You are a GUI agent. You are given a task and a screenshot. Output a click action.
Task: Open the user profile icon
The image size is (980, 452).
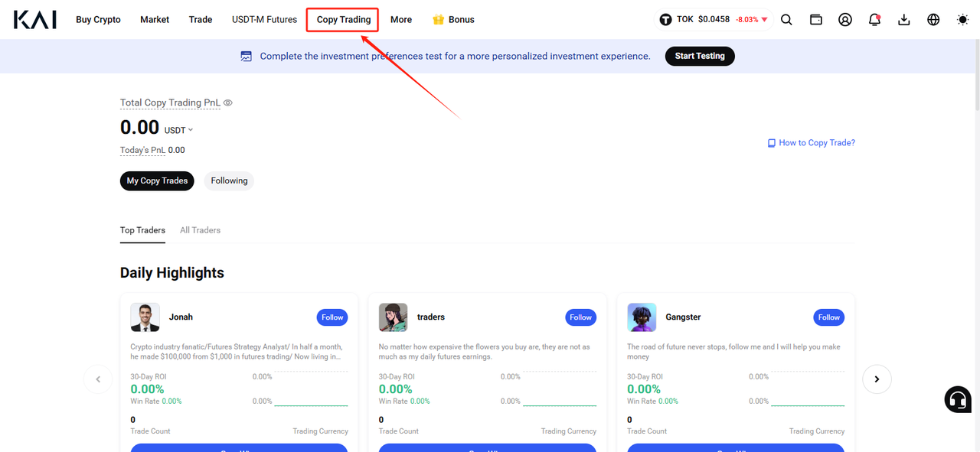(845, 20)
